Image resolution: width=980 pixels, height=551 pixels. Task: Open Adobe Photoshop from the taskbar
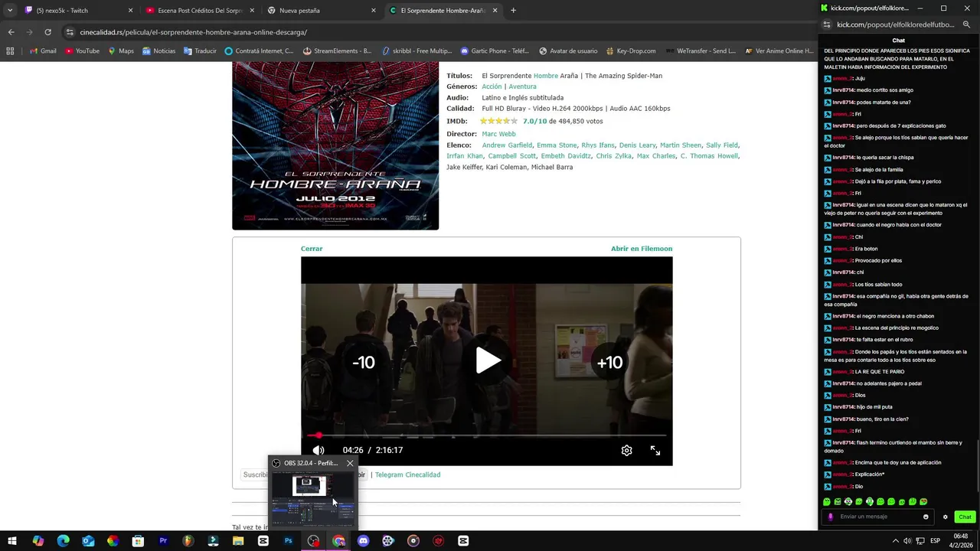pyautogui.click(x=288, y=541)
